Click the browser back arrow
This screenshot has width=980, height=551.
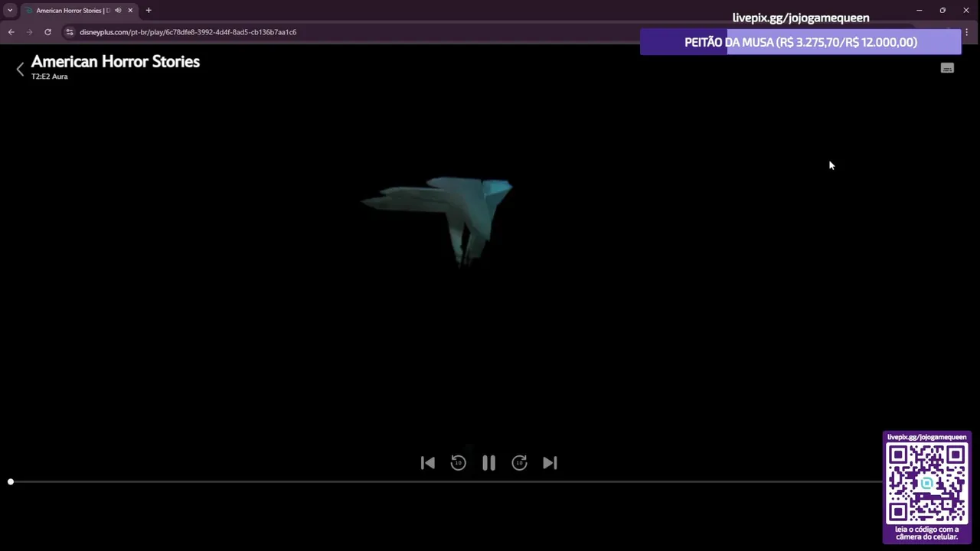point(11,32)
